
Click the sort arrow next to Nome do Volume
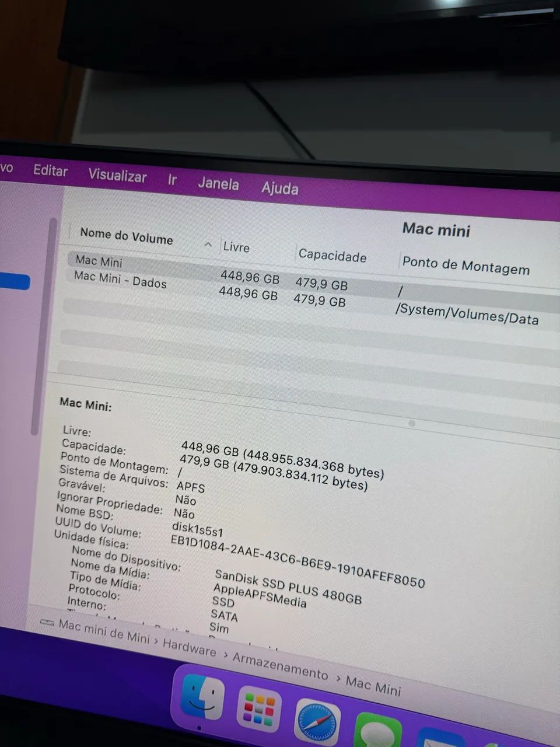point(208,245)
